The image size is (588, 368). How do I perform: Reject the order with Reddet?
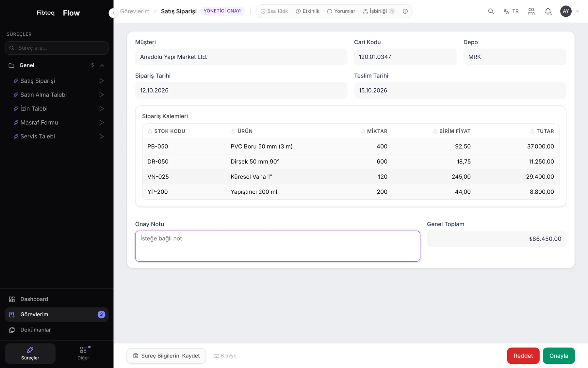523,356
